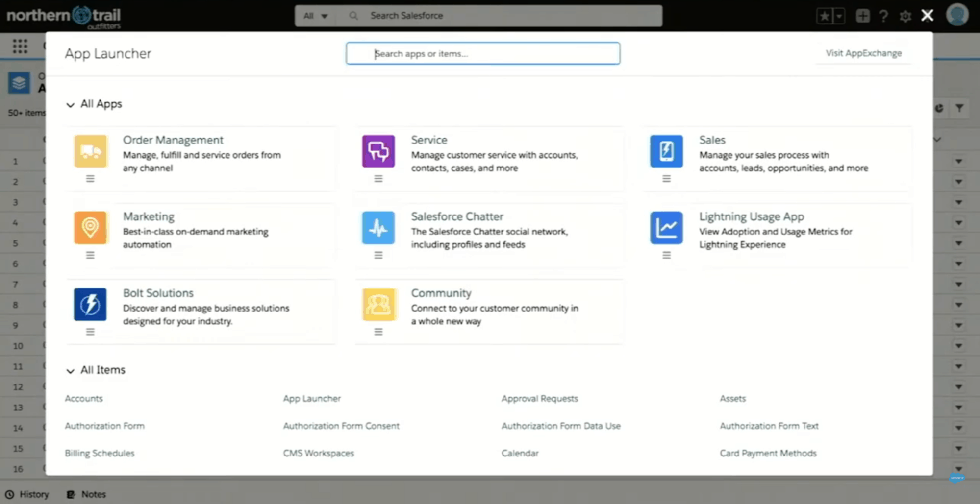Click the Order Management title

pyautogui.click(x=173, y=140)
